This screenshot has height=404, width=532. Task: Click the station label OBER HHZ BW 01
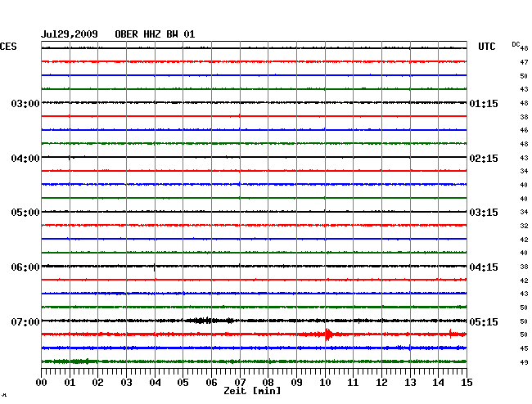click(155, 34)
